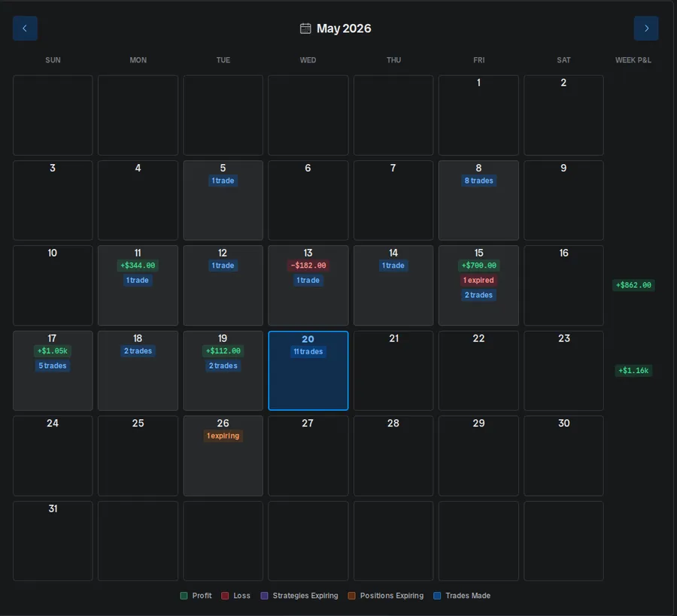This screenshot has width=677, height=616.
Task: Click '+$344.00' profit badge on May 11
Action: (138, 266)
